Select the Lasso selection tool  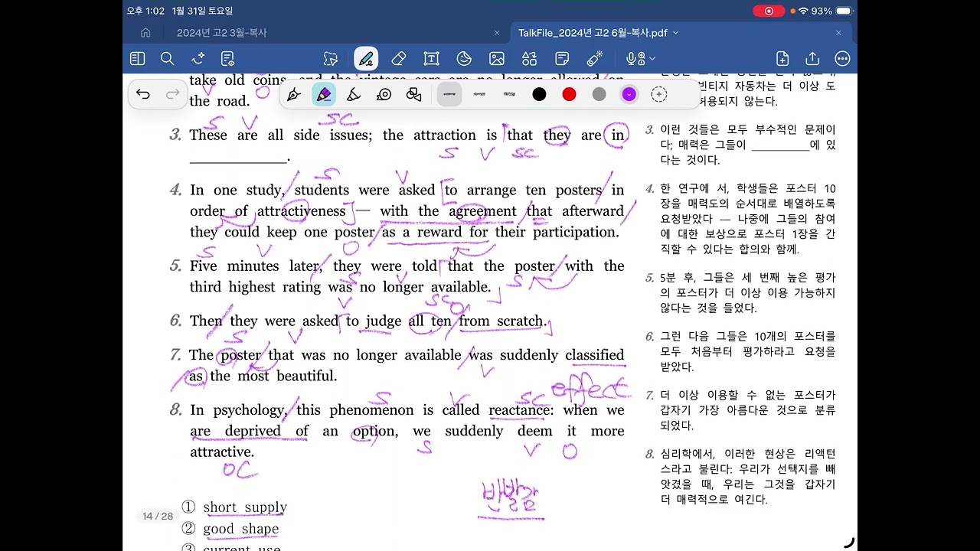click(331, 59)
